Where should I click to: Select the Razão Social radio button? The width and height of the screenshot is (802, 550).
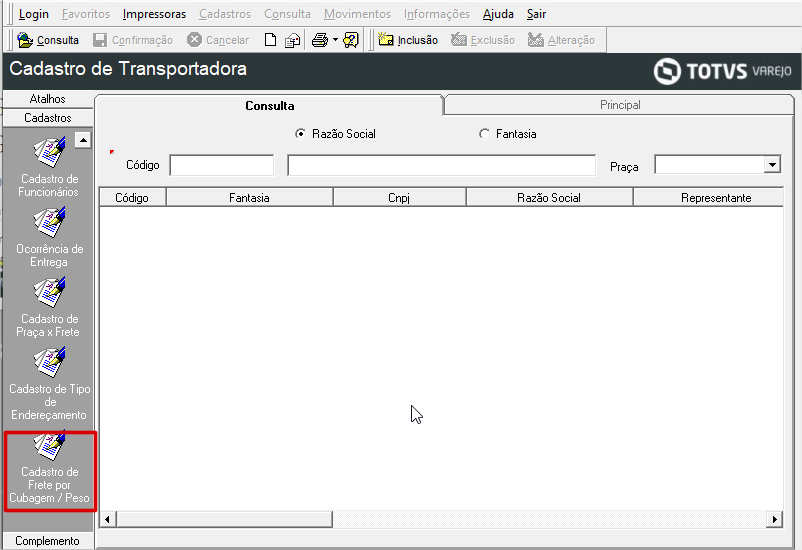(300, 134)
